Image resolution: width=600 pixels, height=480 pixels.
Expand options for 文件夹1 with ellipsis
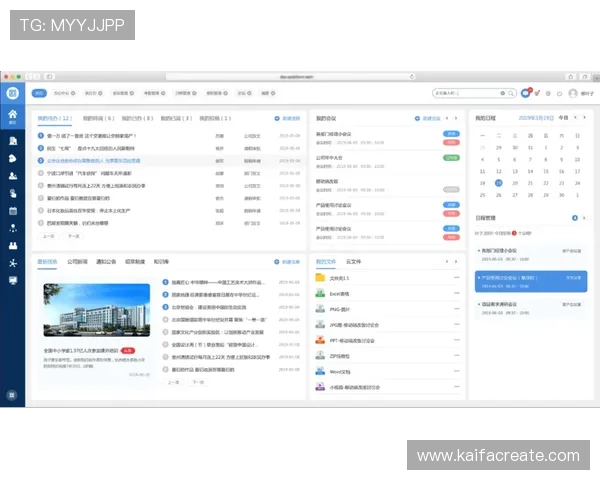click(x=456, y=277)
